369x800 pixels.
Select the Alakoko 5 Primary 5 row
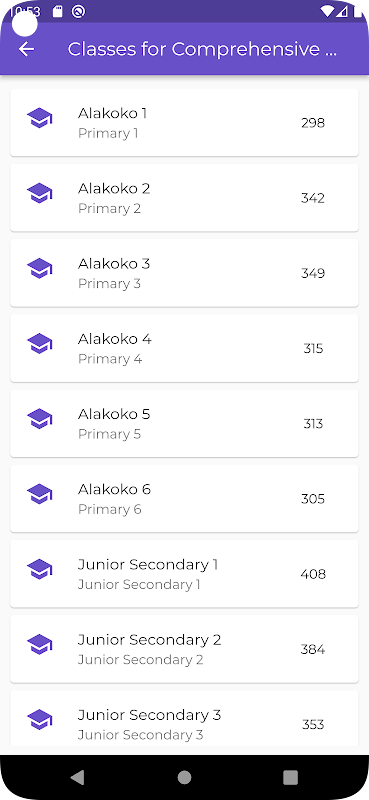click(184, 423)
